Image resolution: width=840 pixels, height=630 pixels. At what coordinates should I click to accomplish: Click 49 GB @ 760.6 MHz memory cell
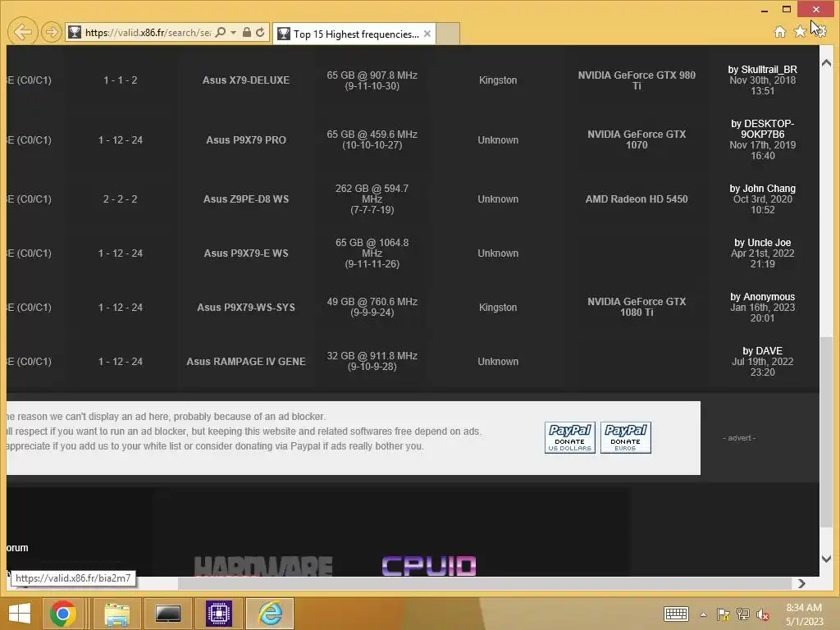click(x=372, y=307)
